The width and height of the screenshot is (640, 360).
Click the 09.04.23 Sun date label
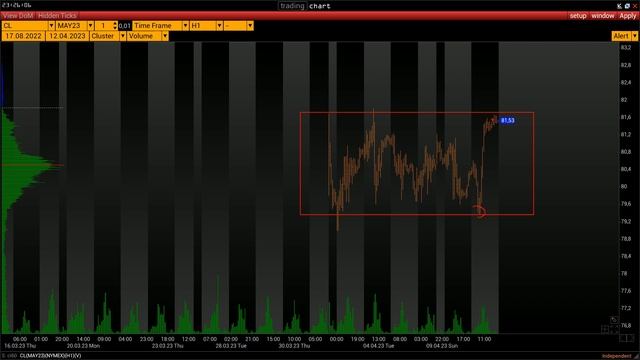[x=442, y=346]
